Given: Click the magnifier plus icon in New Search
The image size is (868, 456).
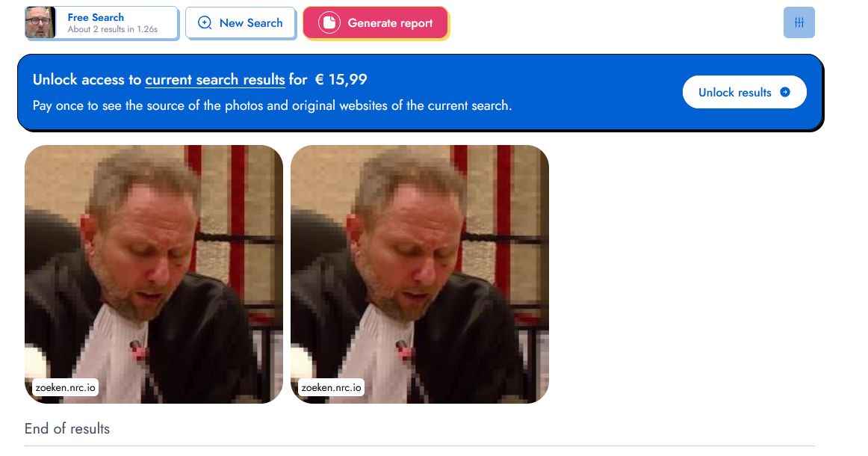Looking at the screenshot, I should click(x=205, y=22).
